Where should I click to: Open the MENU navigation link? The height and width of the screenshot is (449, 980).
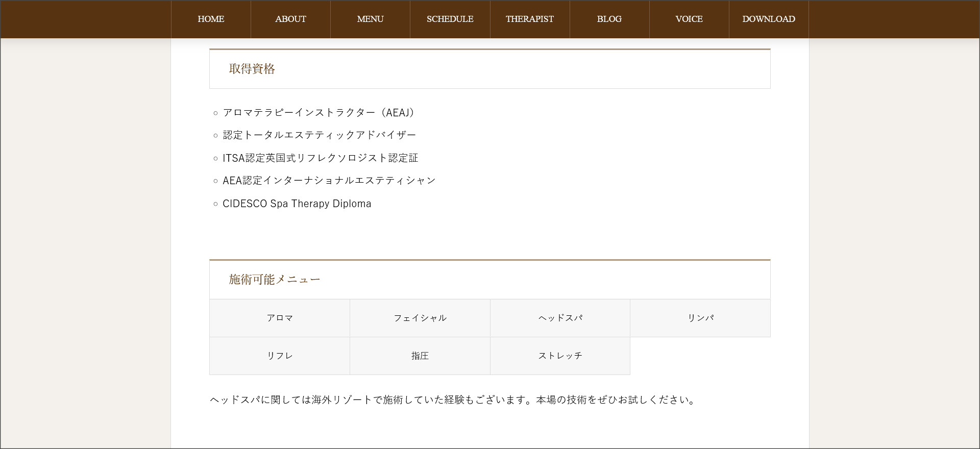tap(370, 19)
